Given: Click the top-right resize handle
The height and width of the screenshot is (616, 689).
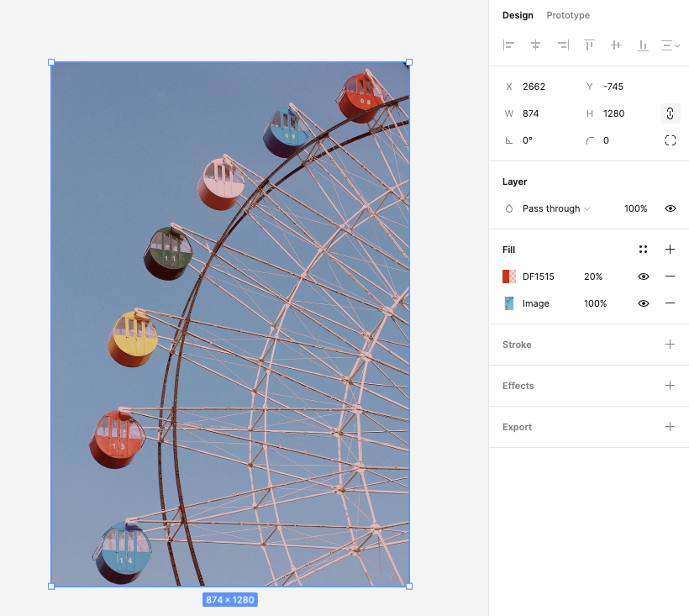Looking at the screenshot, I should [409, 62].
